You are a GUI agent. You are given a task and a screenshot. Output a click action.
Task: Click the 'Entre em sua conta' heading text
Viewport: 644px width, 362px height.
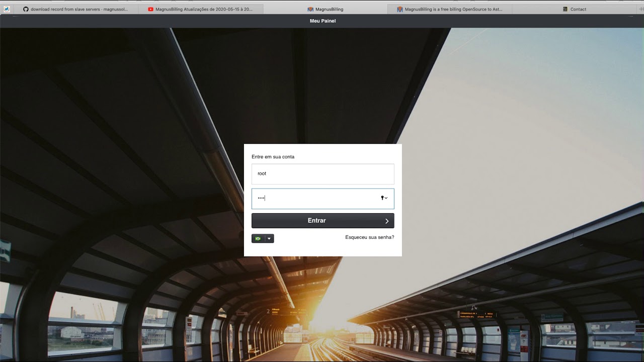coord(273,157)
